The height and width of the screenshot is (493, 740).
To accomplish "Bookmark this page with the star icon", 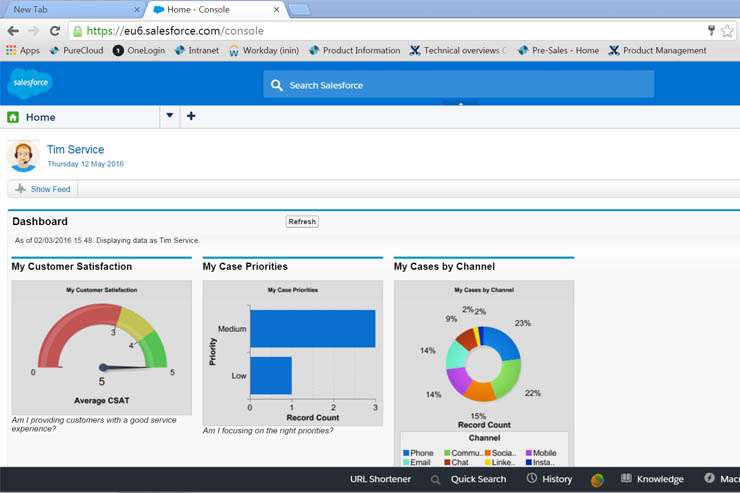I will tap(729, 31).
